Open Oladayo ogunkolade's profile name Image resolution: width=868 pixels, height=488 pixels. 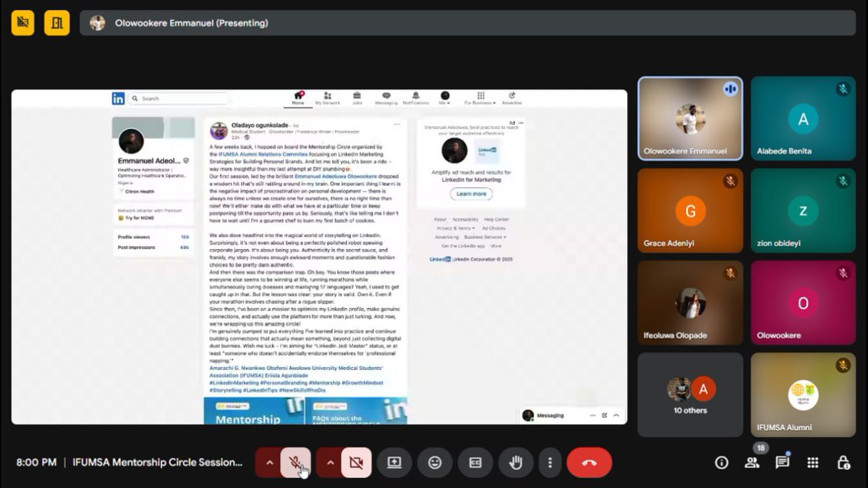coord(259,125)
